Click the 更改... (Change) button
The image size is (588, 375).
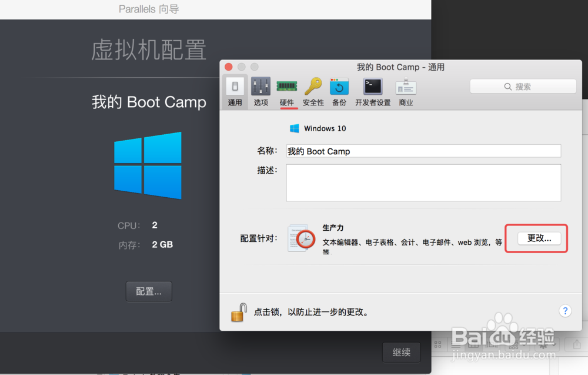536,238
